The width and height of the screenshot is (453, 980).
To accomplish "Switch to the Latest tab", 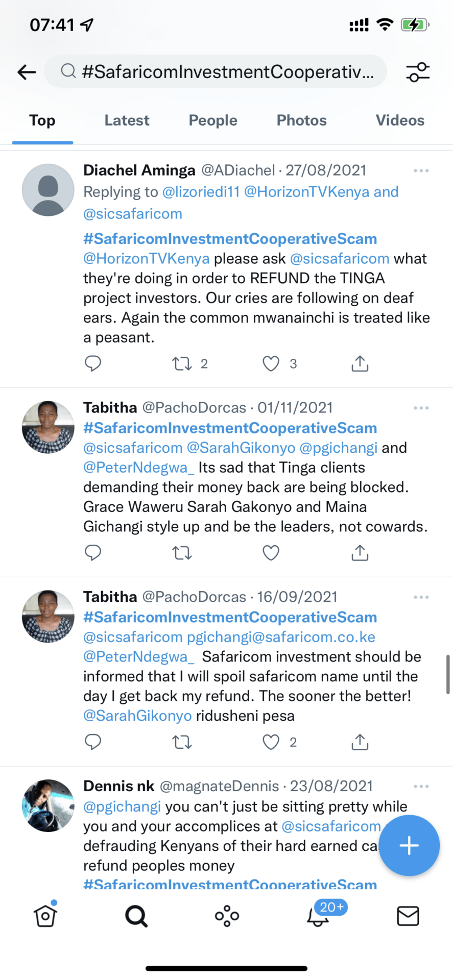I will coord(127,120).
